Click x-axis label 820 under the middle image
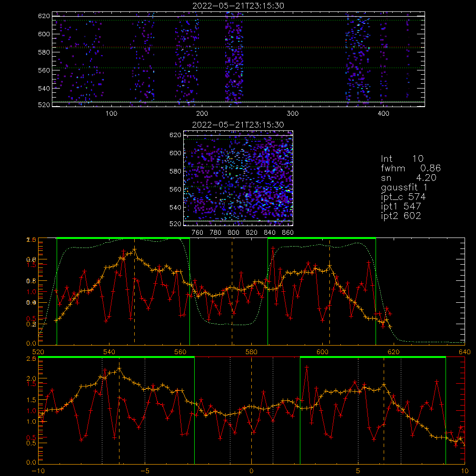 click(252, 233)
